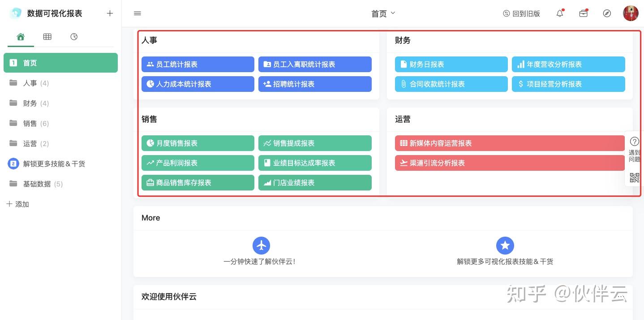The image size is (644, 320).
Task: Open 员工统计报表 button
Action: pyautogui.click(x=197, y=65)
